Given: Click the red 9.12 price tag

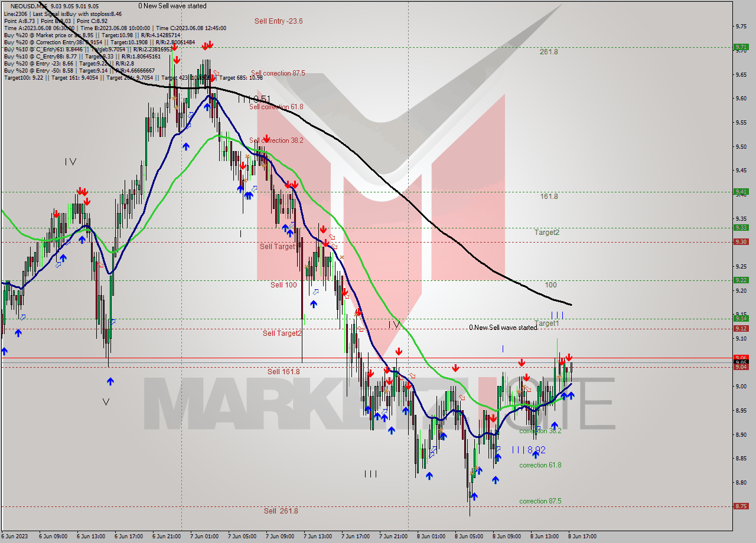Looking at the screenshot, I should pos(741,328).
